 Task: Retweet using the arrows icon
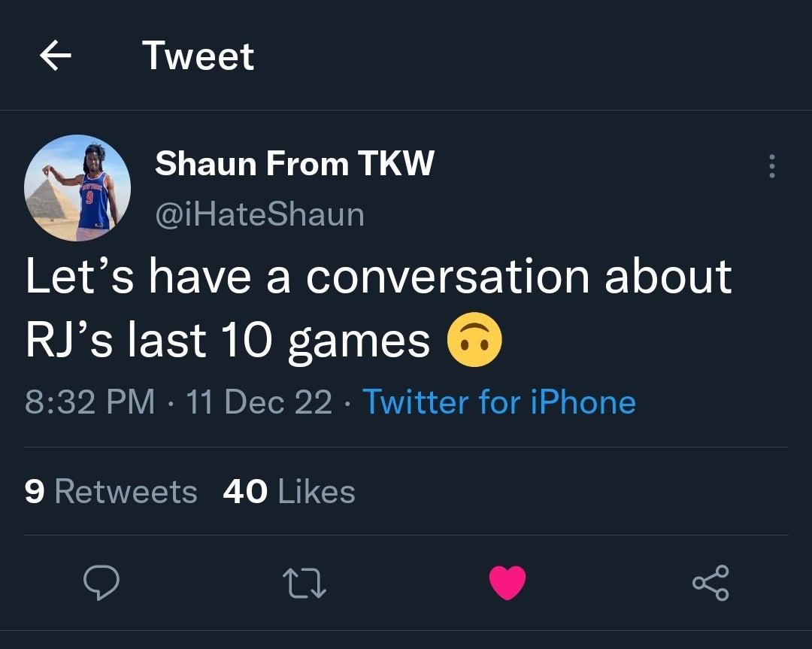[x=304, y=583]
